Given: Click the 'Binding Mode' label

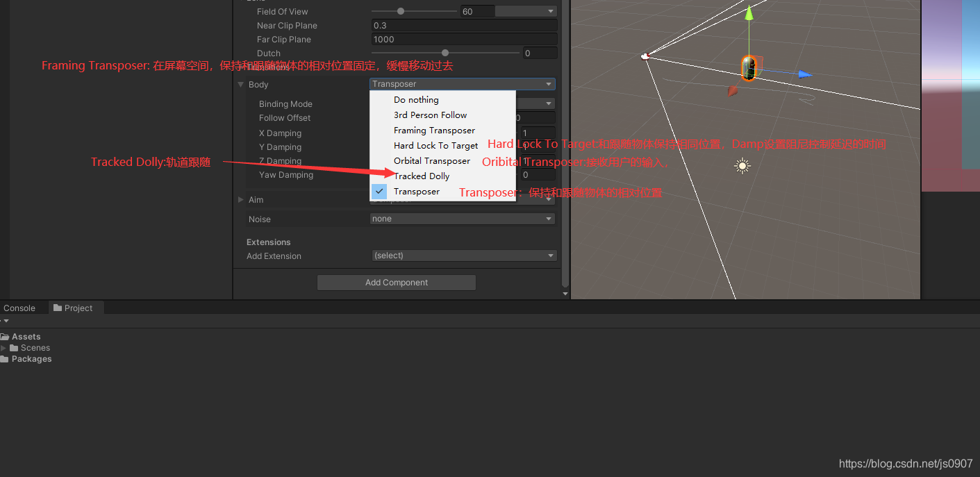Looking at the screenshot, I should [x=285, y=104].
